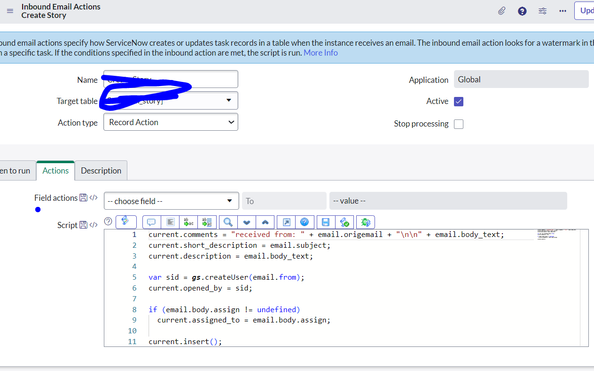
Task: Click line 5 var sid gs.createUser
Action: [226, 277]
